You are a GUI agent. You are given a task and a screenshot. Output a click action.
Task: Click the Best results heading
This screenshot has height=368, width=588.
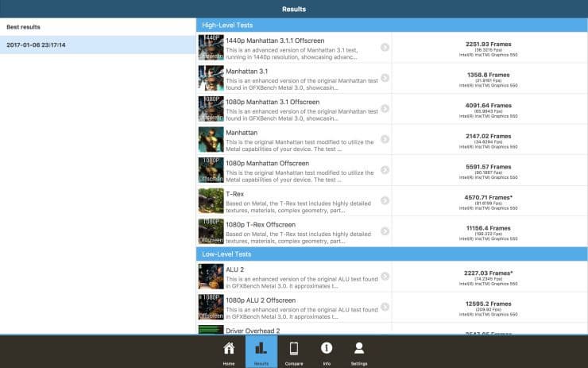(x=23, y=27)
